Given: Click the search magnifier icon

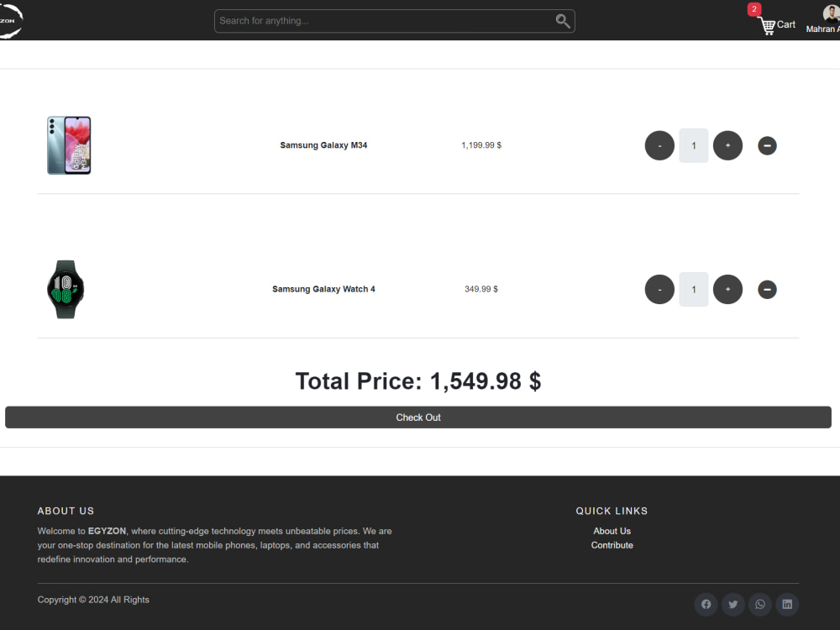Looking at the screenshot, I should (x=563, y=21).
